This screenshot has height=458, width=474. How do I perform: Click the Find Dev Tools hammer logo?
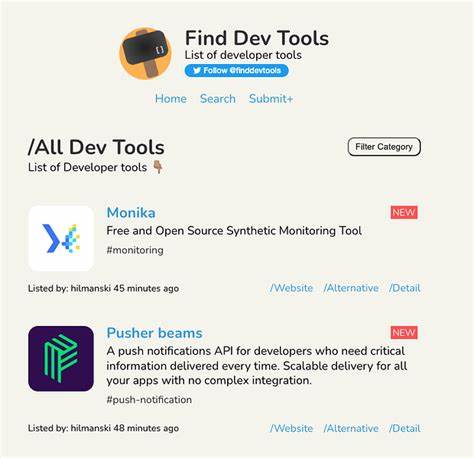(145, 53)
